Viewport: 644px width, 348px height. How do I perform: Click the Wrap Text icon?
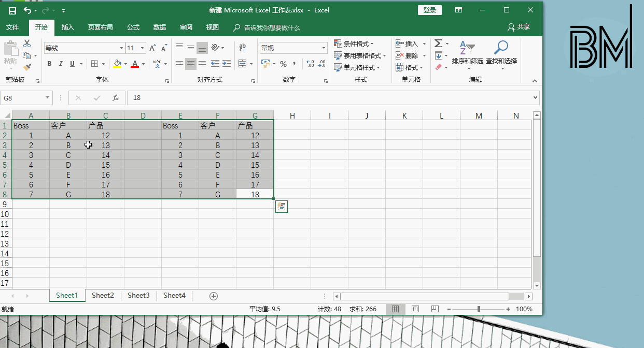coord(242,48)
